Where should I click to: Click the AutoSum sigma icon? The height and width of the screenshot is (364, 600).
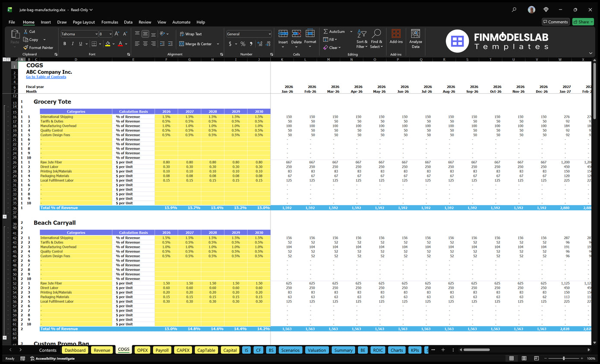[x=326, y=31]
